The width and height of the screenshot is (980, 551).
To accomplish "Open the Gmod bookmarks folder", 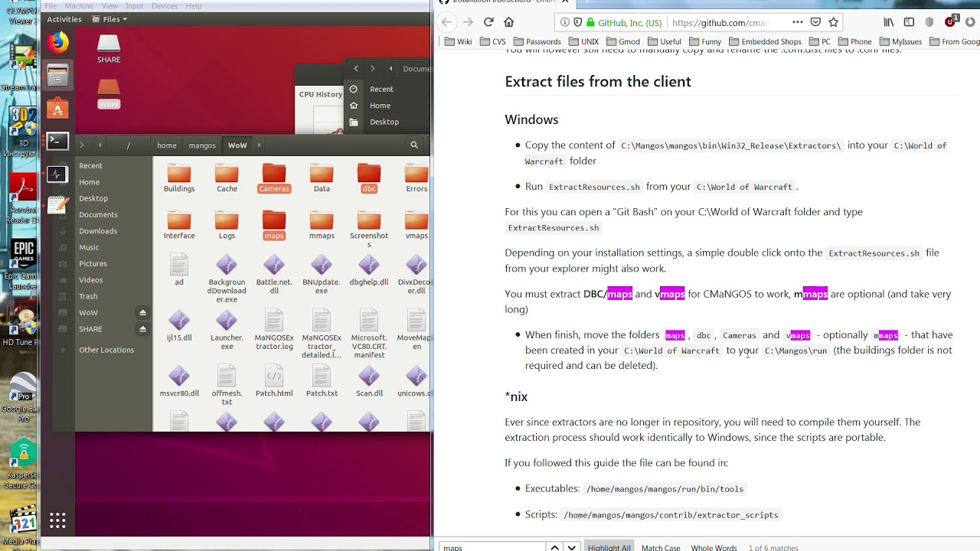I will coord(623,41).
